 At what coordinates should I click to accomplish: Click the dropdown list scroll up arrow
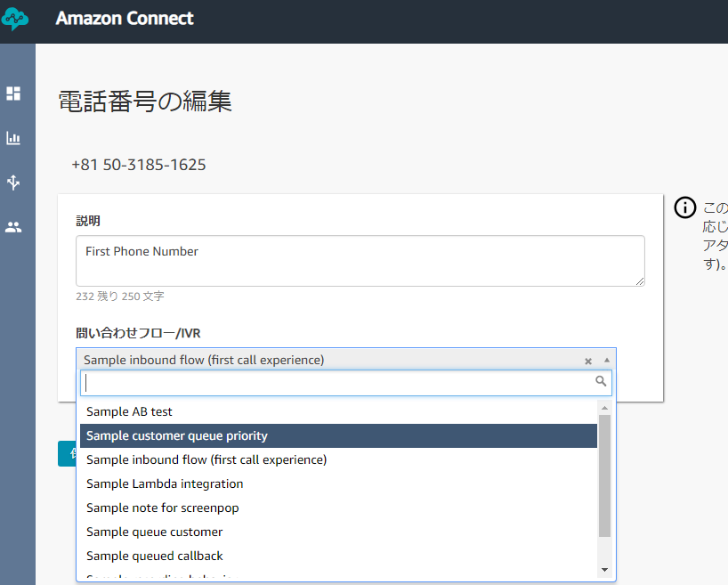coord(604,408)
